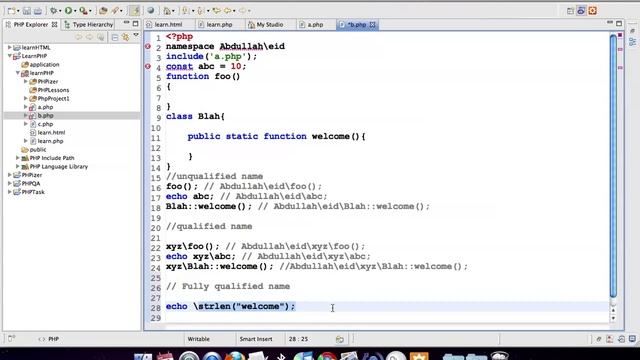Expand the a.php tree node
This screenshot has width=640, height=360.
(26, 107)
